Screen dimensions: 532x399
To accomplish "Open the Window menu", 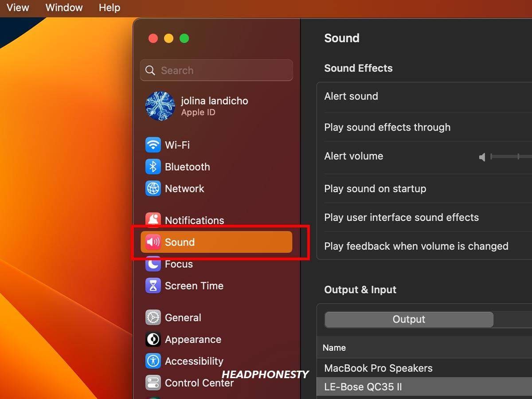I will click(x=63, y=8).
